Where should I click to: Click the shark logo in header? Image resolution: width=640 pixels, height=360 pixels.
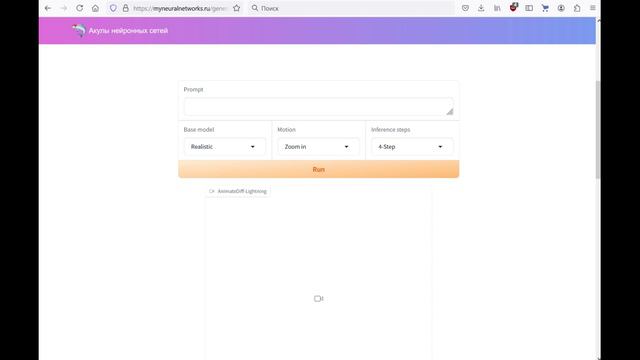pos(79,30)
